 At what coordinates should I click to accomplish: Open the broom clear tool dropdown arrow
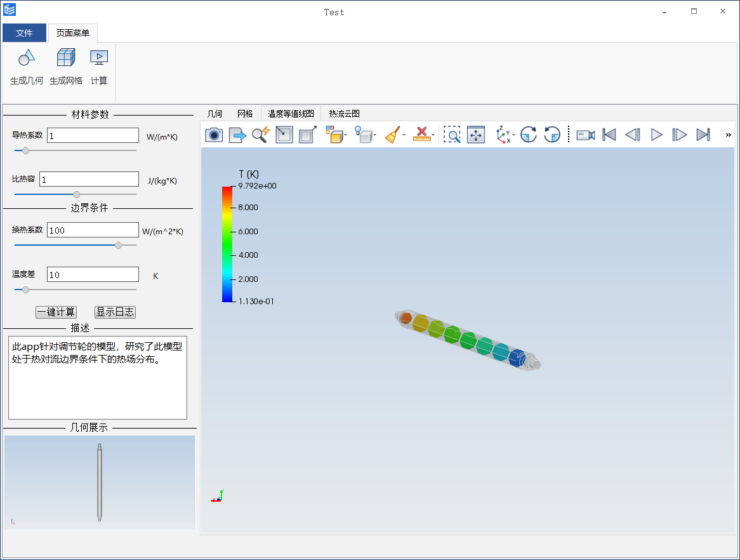point(404,135)
